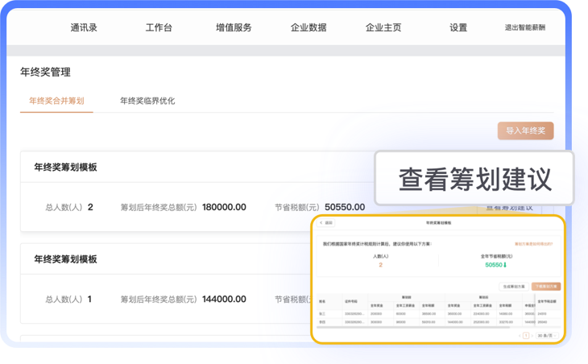Go to the previous page arrow
This screenshot has height=364, width=588.
[x=519, y=335]
